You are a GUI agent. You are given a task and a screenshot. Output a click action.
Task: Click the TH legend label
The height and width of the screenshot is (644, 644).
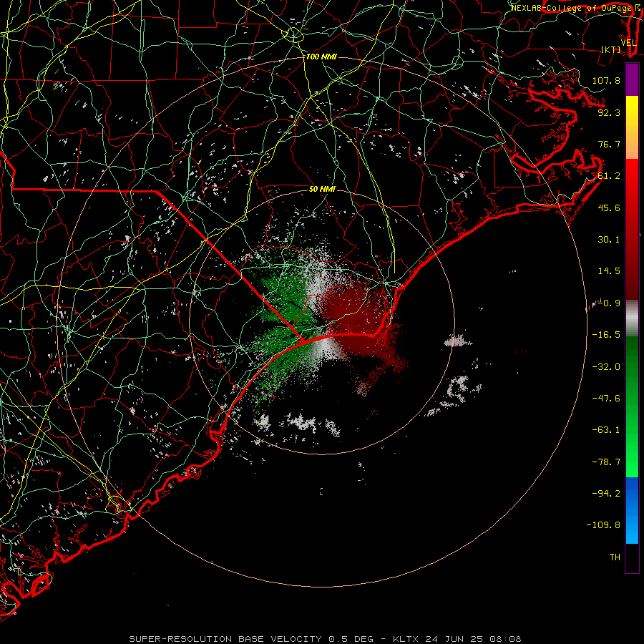(615, 557)
